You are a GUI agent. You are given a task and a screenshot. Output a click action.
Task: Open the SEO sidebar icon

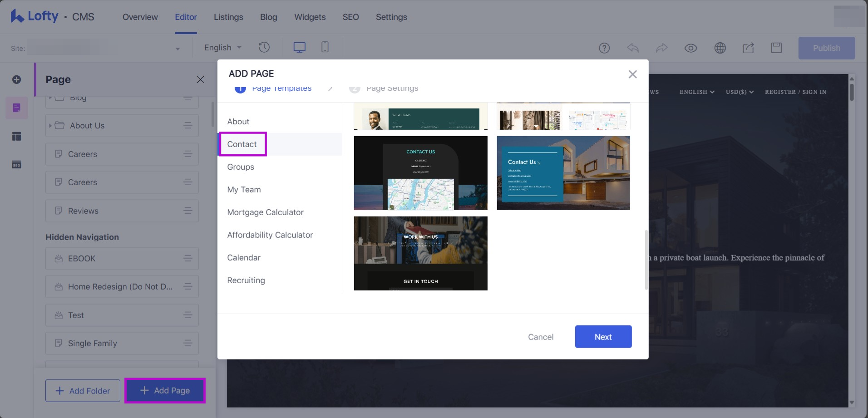(17, 165)
